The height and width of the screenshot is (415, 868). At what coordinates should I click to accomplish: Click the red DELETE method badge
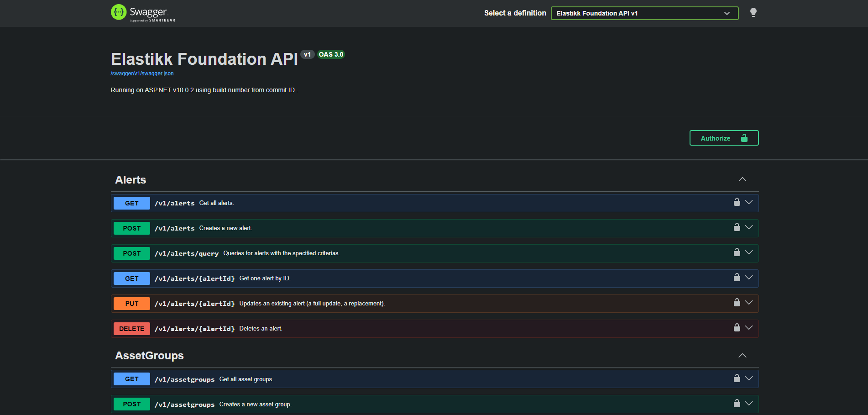[131, 329]
